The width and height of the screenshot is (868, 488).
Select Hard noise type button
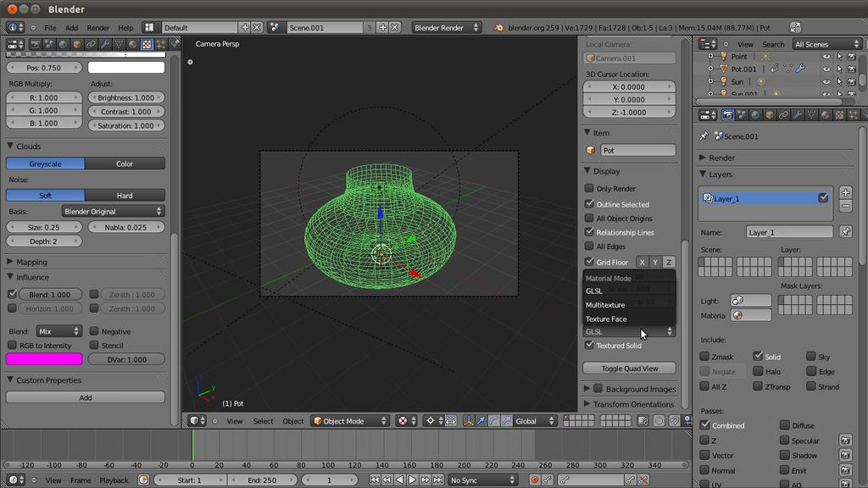tap(125, 196)
